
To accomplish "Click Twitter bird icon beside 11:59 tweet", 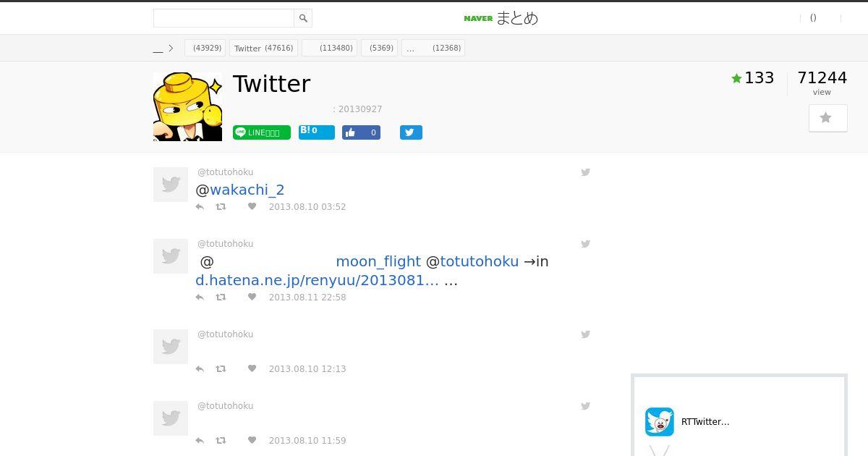I will [586, 406].
